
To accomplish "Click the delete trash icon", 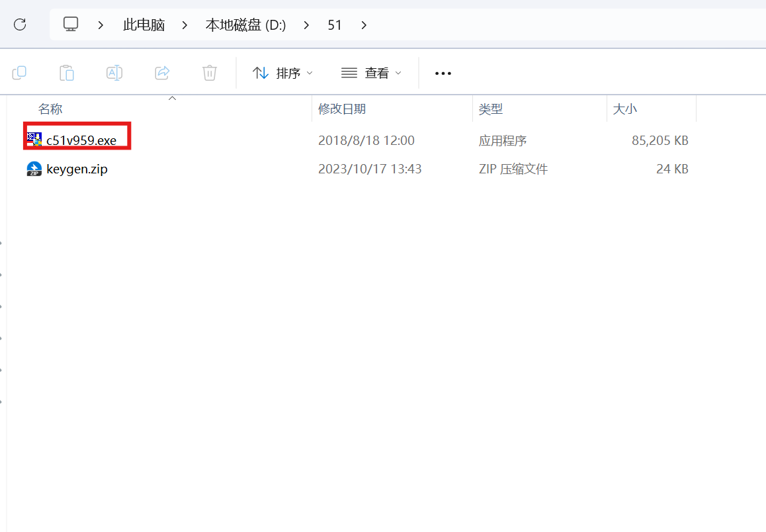I will [x=210, y=73].
